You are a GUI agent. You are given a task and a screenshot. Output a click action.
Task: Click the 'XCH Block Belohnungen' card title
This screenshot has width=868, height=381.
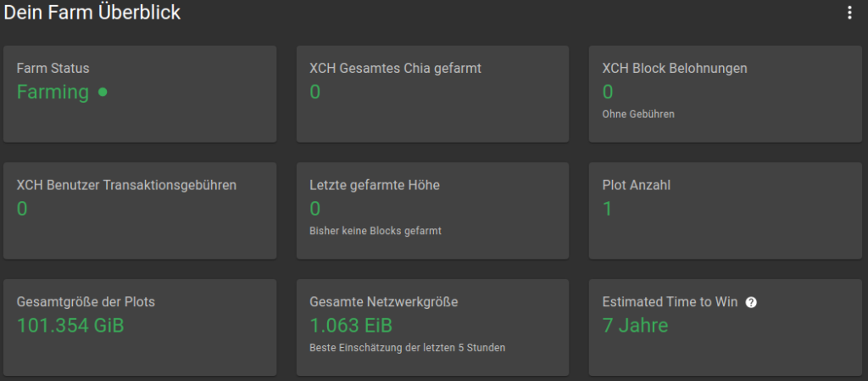pyautogui.click(x=675, y=69)
